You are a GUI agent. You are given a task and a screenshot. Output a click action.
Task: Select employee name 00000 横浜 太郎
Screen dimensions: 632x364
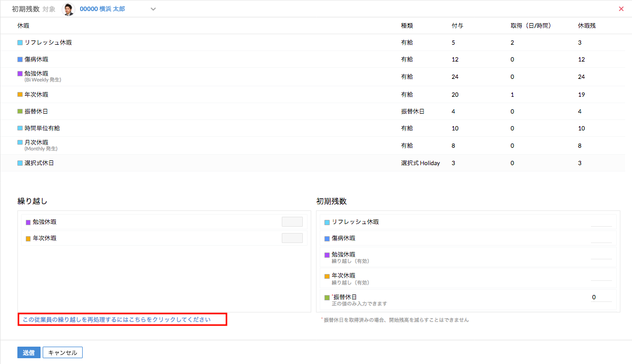[x=102, y=9]
